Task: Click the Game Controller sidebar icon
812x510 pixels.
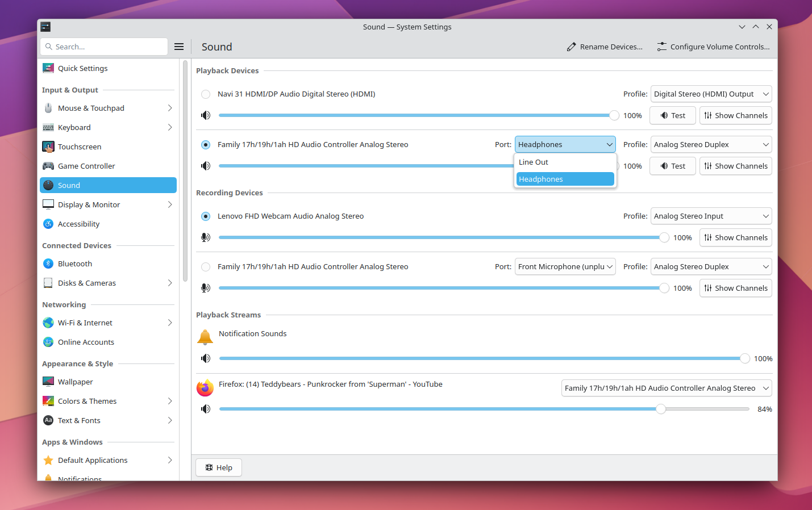Action: click(x=48, y=166)
